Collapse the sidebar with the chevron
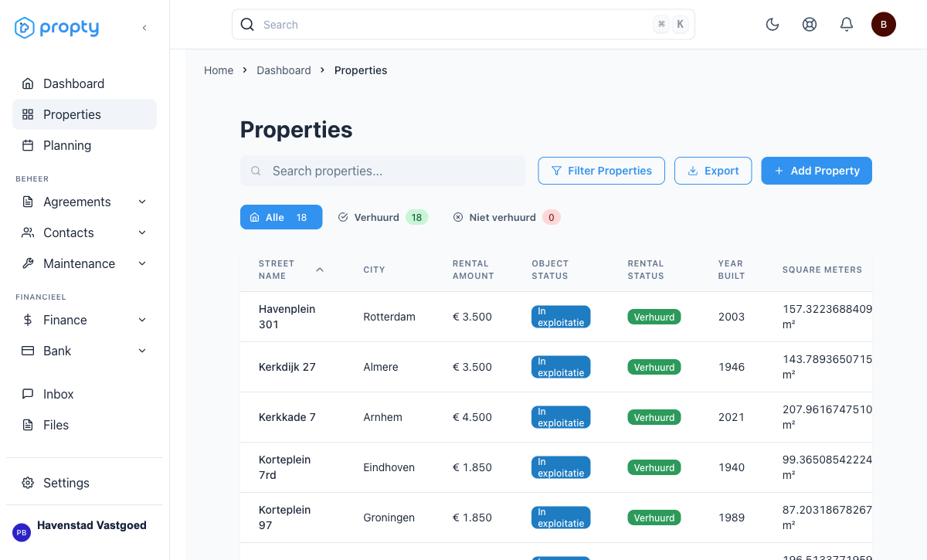 144,28
